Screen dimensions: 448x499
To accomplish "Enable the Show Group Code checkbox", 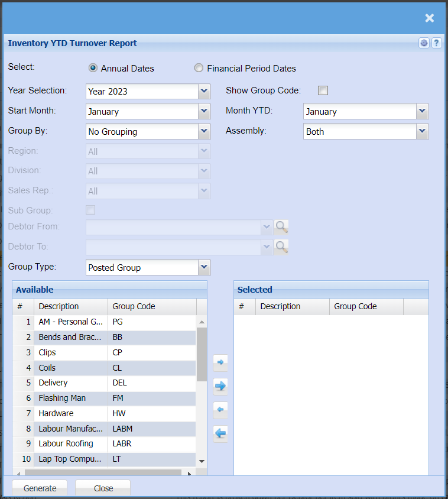I will (323, 90).
